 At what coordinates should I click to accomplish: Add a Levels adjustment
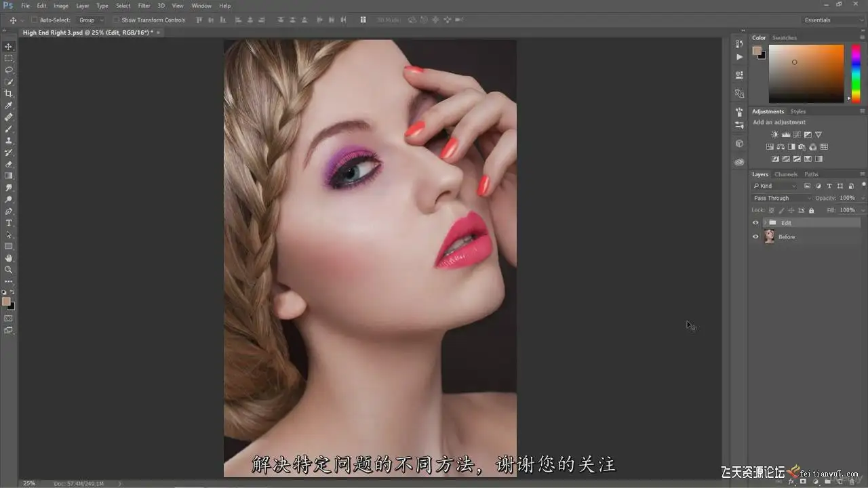coord(786,134)
